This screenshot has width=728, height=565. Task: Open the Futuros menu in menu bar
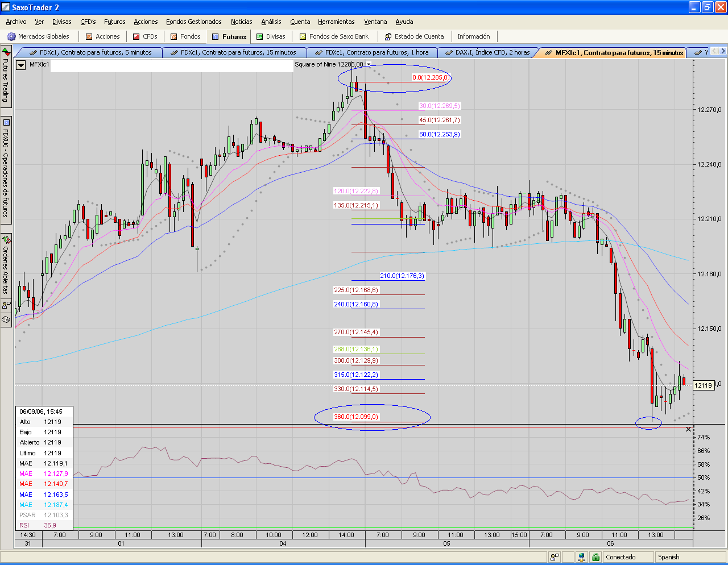[x=115, y=22]
